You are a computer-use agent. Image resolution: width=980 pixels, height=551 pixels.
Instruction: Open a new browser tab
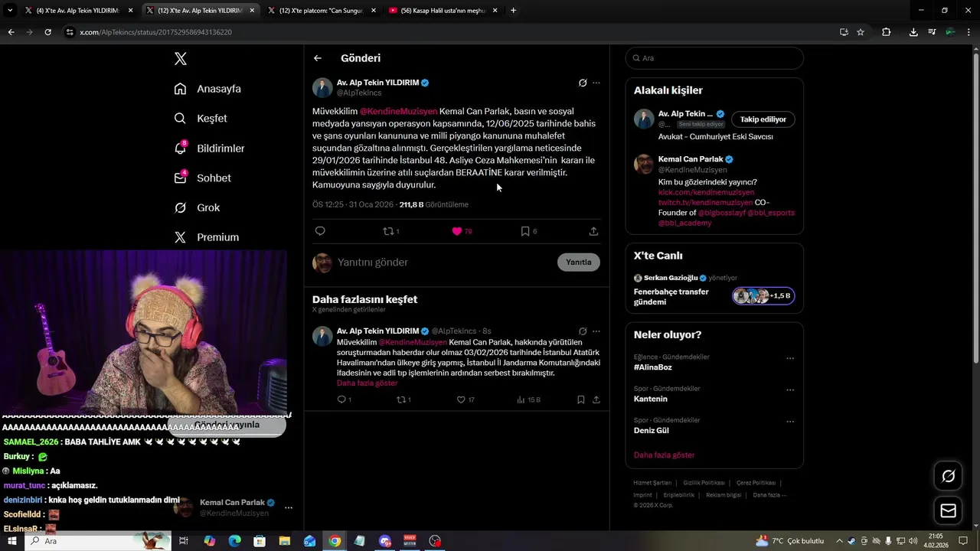click(513, 11)
